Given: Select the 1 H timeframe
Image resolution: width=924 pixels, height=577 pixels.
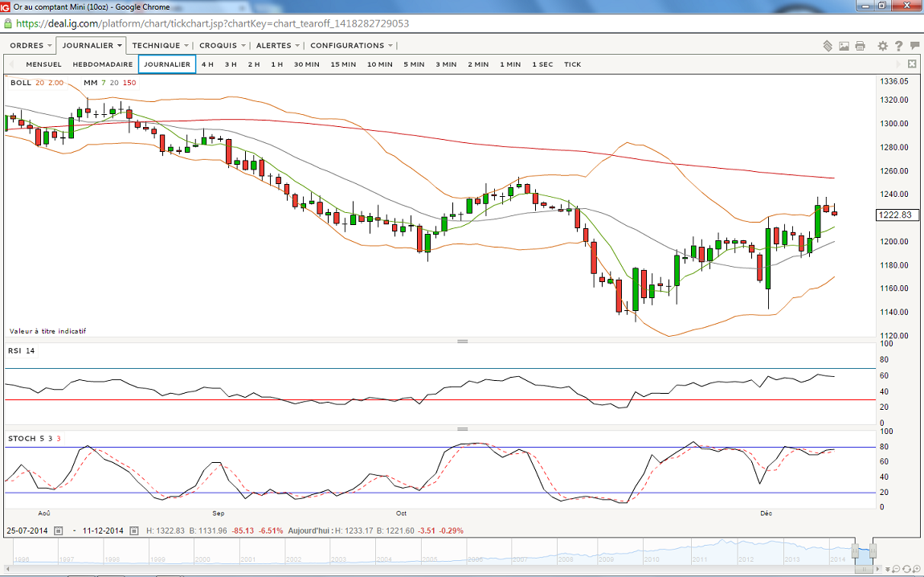Looking at the screenshot, I should pos(277,64).
